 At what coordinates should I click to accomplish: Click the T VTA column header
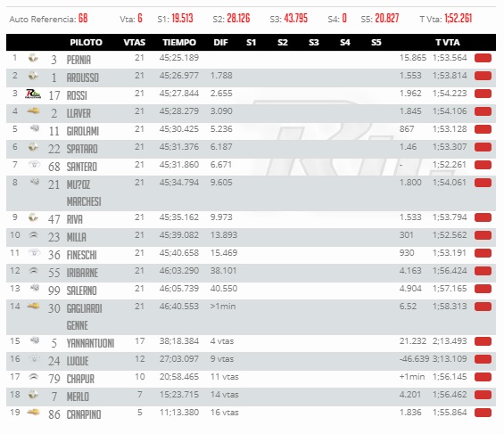pyautogui.click(x=448, y=43)
